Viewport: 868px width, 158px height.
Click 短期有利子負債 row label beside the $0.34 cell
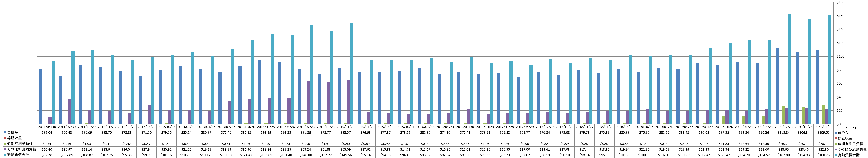coord(20,144)
